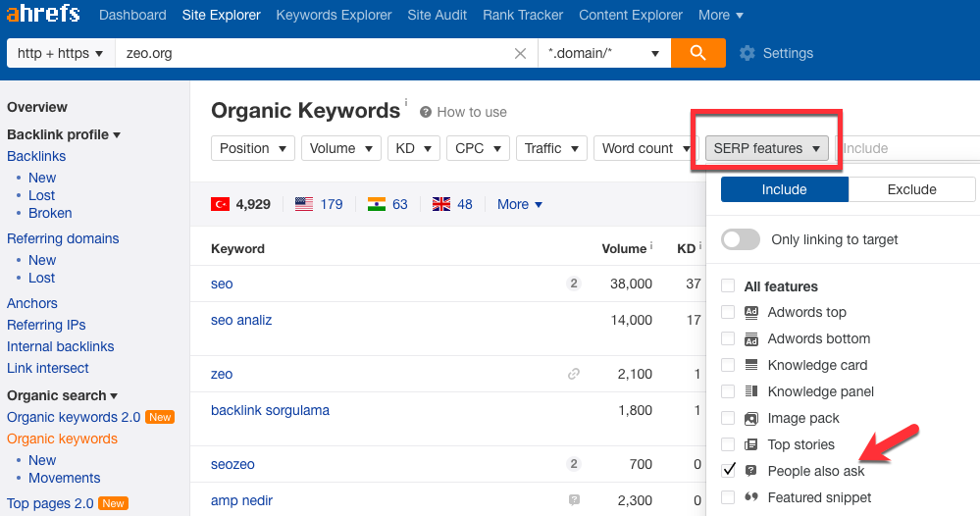Check the Knowledge panel checkbox

(728, 391)
